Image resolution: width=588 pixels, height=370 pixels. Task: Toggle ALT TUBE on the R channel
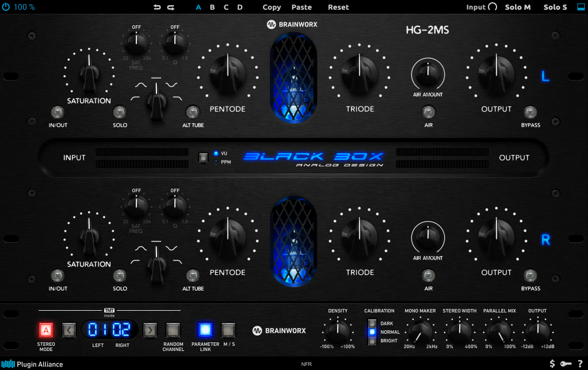193,275
